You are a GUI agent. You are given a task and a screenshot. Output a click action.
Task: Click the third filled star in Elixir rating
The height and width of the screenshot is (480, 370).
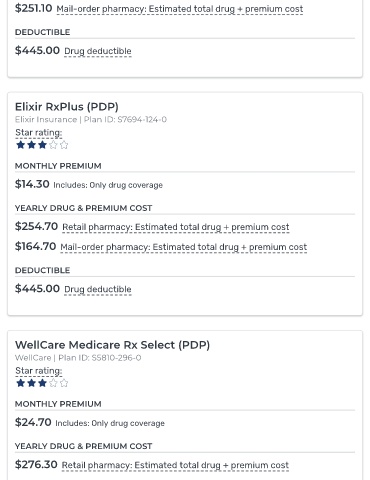coord(42,145)
